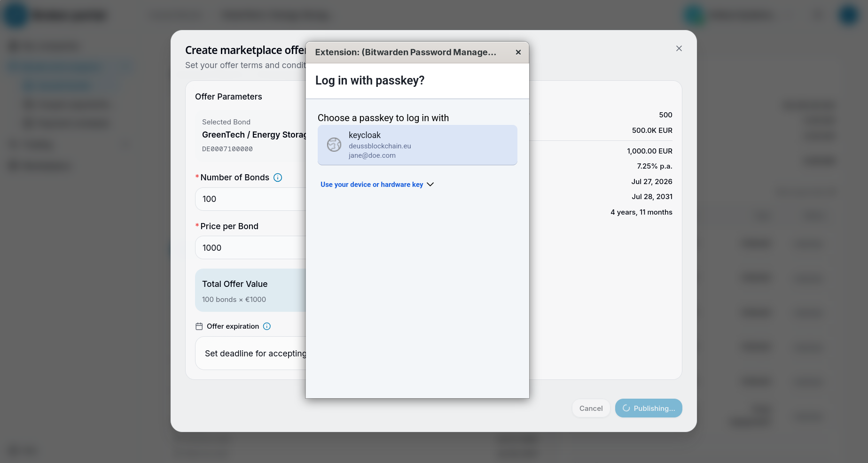The height and width of the screenshot is (463, 868).
Task: Click the GreenTech / Energy Storage bond name
Action: [x=254, y=135]
